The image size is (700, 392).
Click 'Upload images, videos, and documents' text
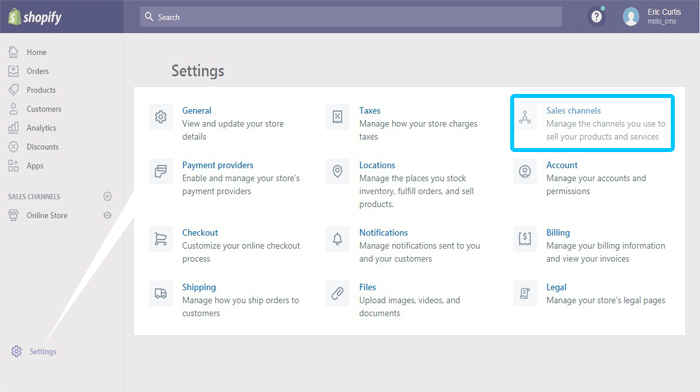pos(409,307)
